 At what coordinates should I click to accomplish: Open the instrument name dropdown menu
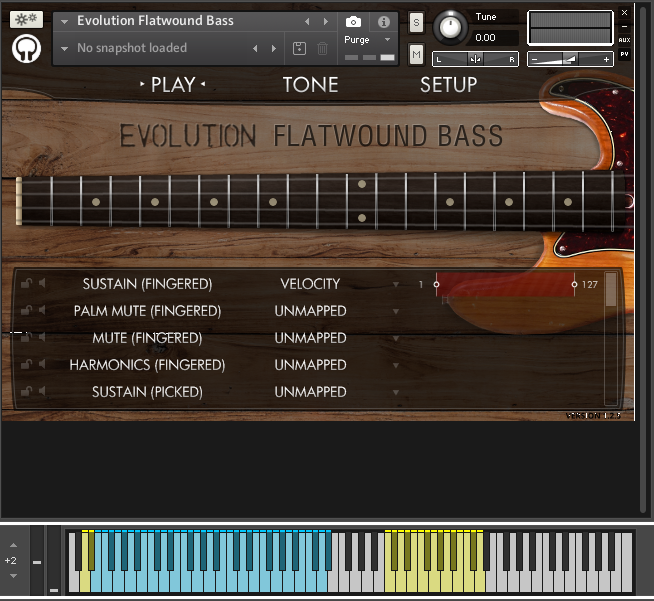[x=64, y=21]
